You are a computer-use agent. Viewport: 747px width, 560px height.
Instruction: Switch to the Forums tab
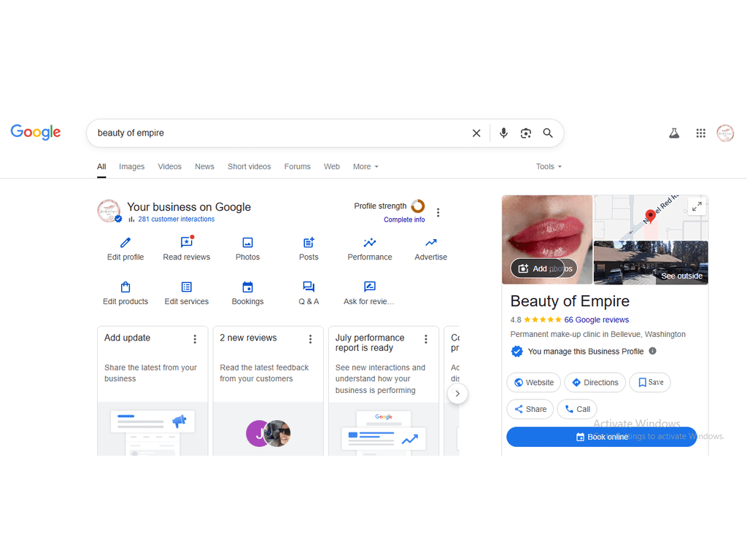298,167
